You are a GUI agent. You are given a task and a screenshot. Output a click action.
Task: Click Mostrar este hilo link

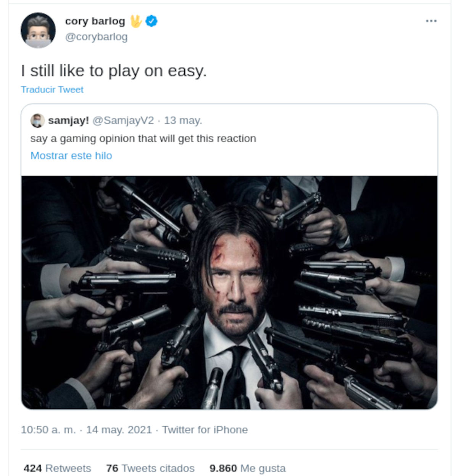pos(71,156)
